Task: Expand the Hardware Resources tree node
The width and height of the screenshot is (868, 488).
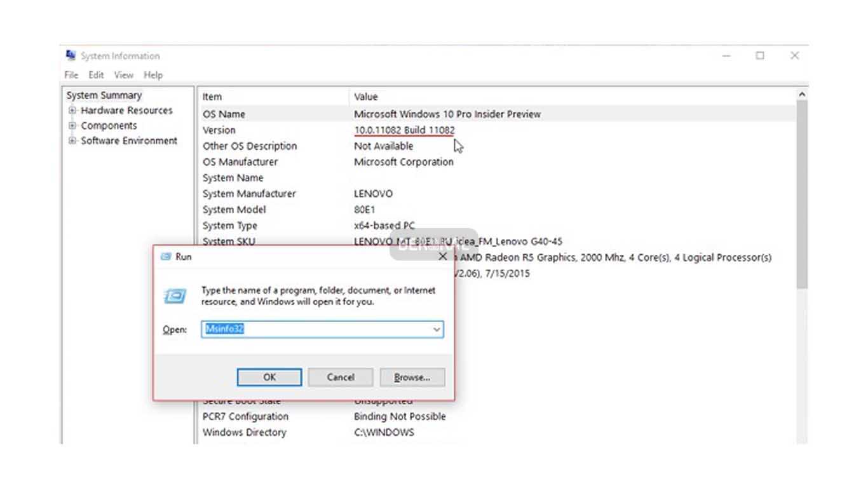Action: click(x=72, y=110)
